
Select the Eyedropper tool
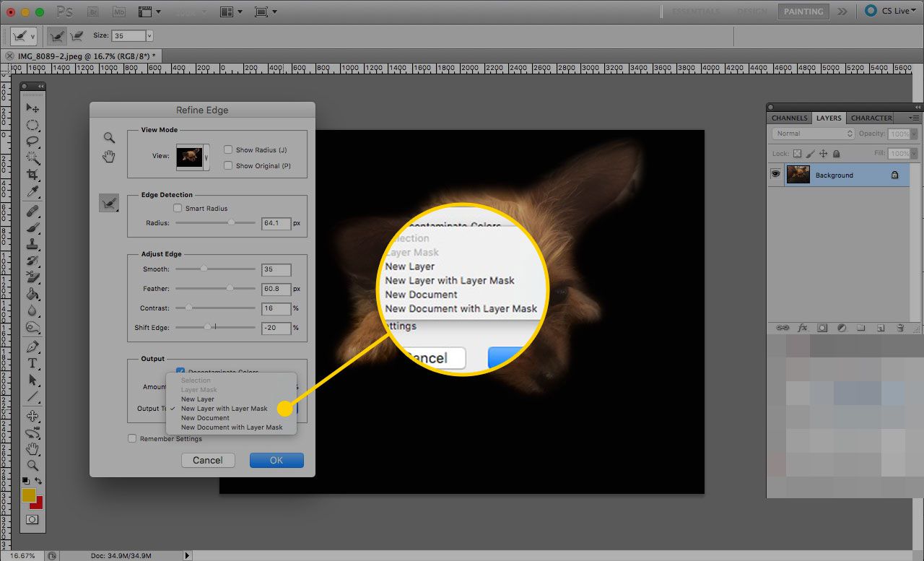point(32,191)
